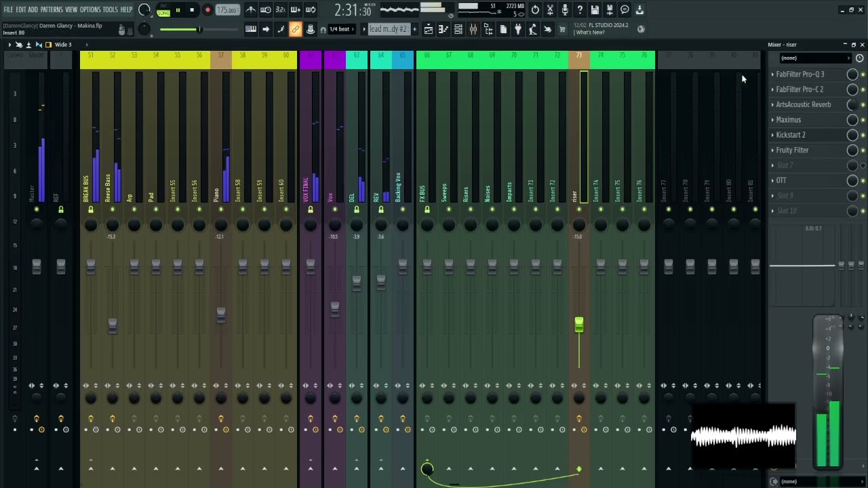Open the shopping cart content library
868x488 pixels.
[562, 29]
